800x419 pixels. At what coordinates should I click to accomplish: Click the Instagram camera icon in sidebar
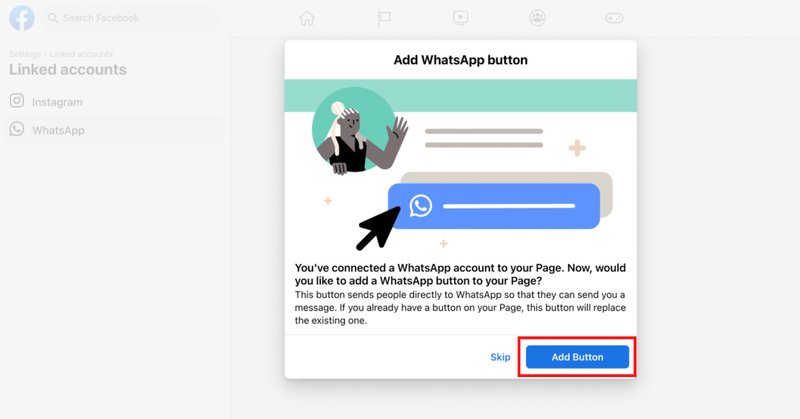tap(17, 101)
